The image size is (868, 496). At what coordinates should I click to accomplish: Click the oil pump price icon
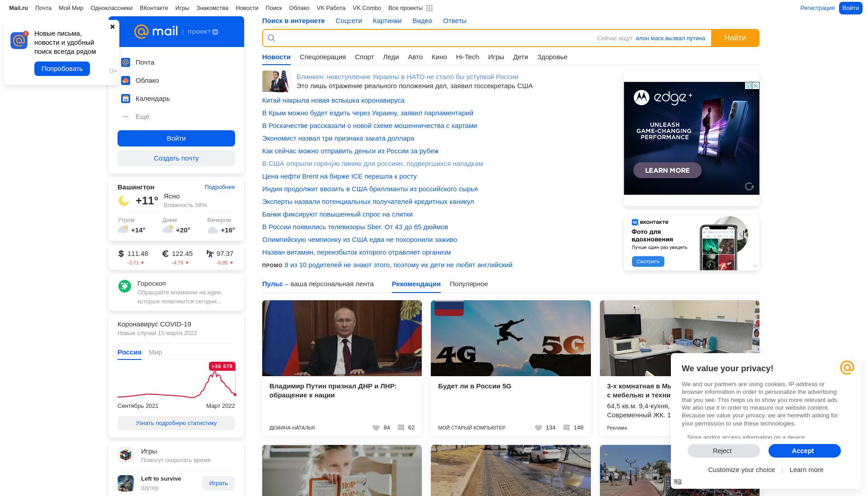tap(210, 254)
